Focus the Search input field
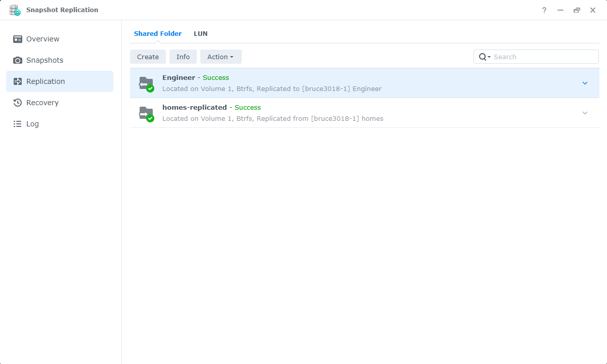This screenshot has height=364, width=607. [544, 57]
